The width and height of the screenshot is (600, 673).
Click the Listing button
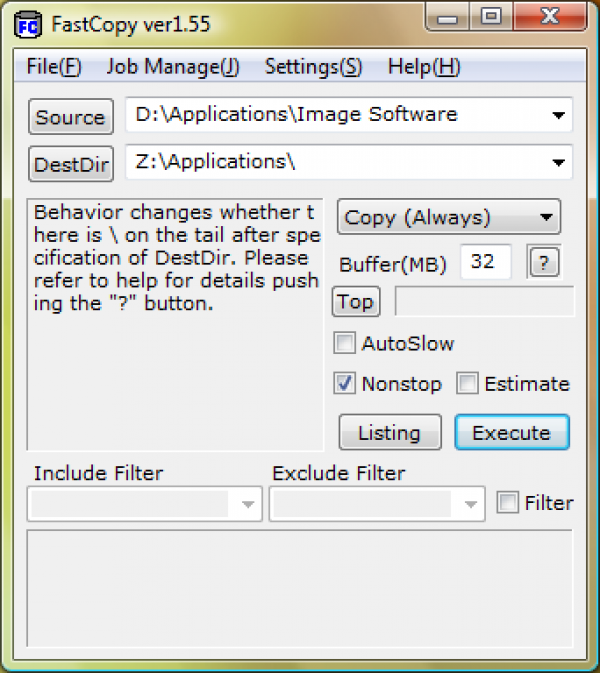[389, 433]
